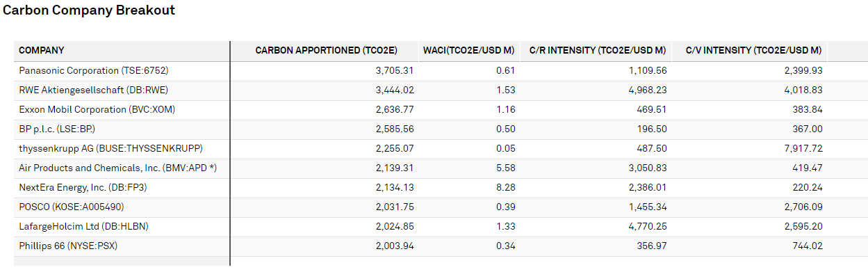Open LafargeHolcim Ltd (DB:HLBN)

point(83,226)
